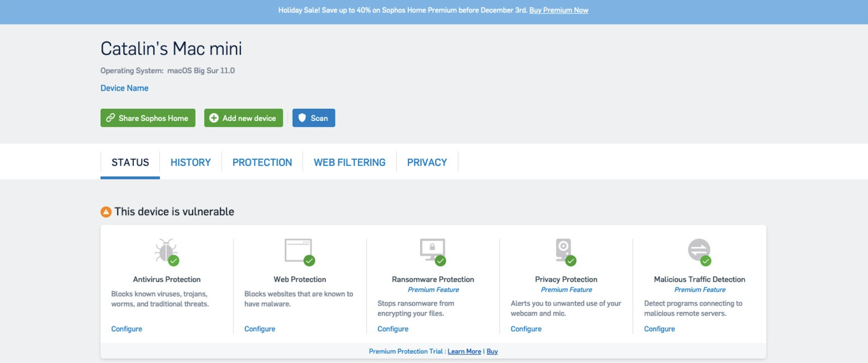Open Configure under Ransomware Protection
Viewport: 868px width, 363px height.
pyautogui.click(x=393, y=329)
